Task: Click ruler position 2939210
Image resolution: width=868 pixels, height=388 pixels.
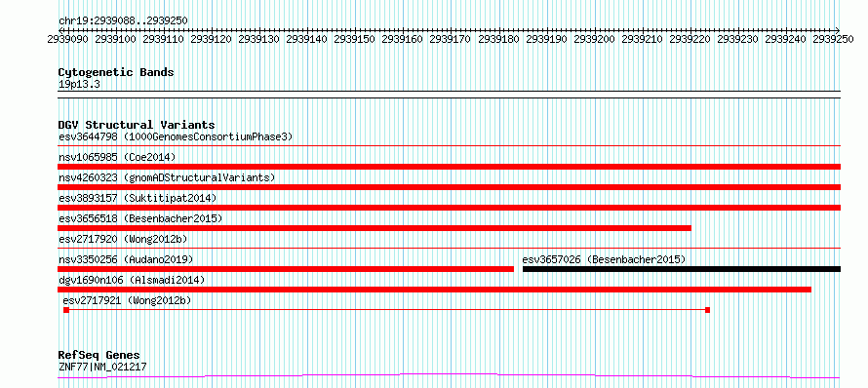Action: (x=642, y=39)
